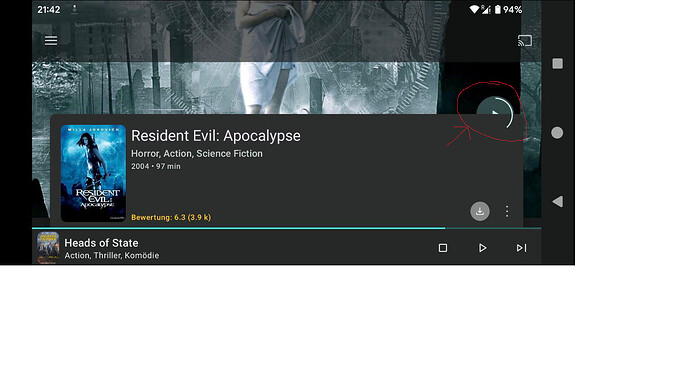Screen dimensions: 690x388
Task: Tap the cast to device icon
Action: pos(525,41)
